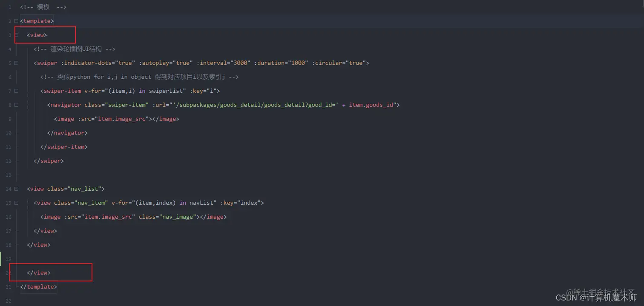Click the closing </navigator> tag
Image resolution: width=644 pixels, height=306 pixels.
point(68,133)
